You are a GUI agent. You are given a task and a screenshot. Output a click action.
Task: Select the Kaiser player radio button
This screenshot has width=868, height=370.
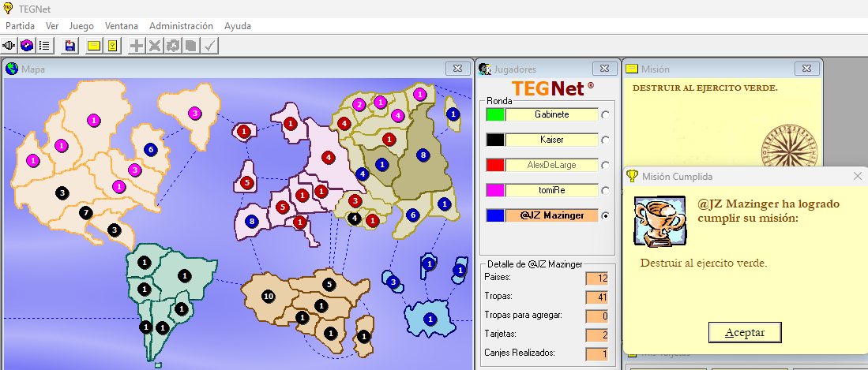(605, 140)
